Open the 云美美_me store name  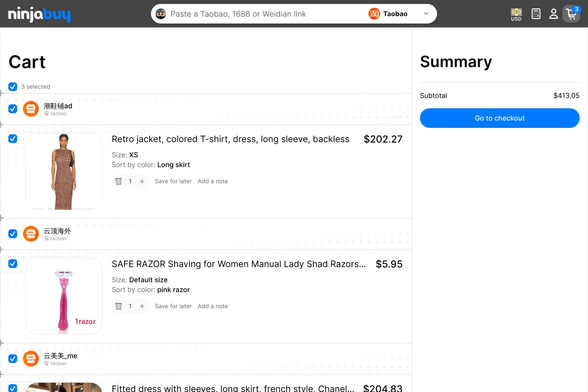click(x=61, y=356)
